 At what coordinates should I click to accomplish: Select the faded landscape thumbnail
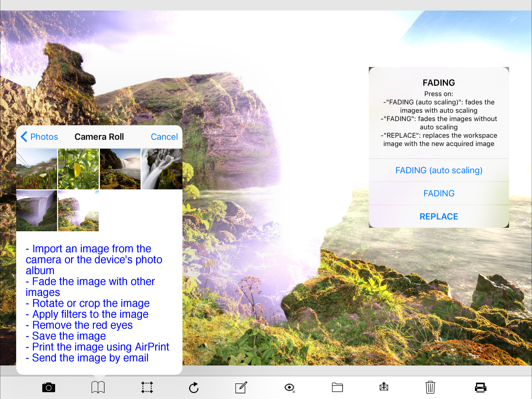(x=78, y=211)
